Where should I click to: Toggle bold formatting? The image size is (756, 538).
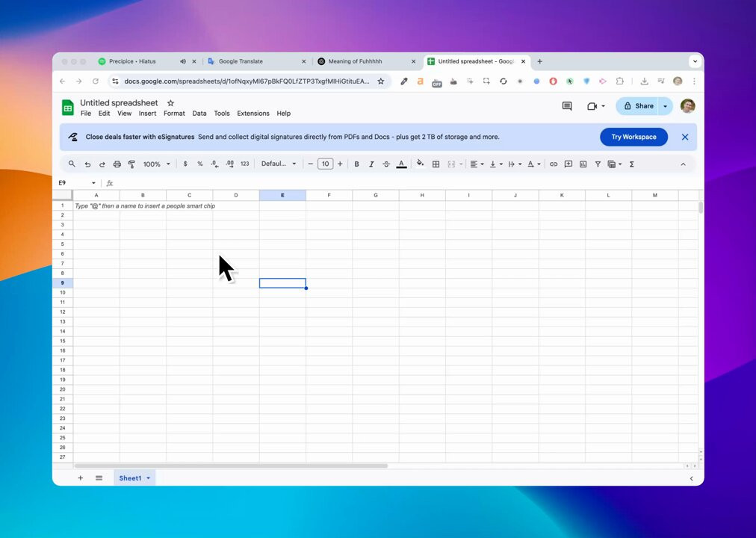[x=356, y=164]
